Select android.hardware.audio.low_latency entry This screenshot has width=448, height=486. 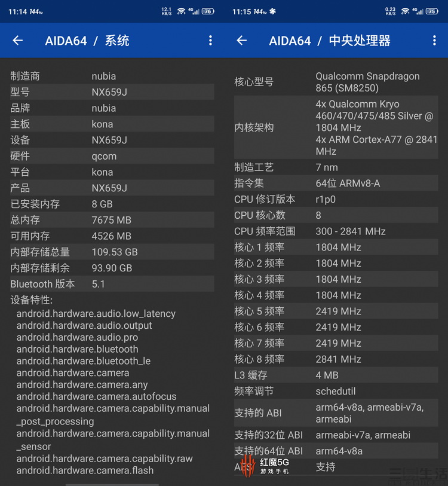click(96, 313)
